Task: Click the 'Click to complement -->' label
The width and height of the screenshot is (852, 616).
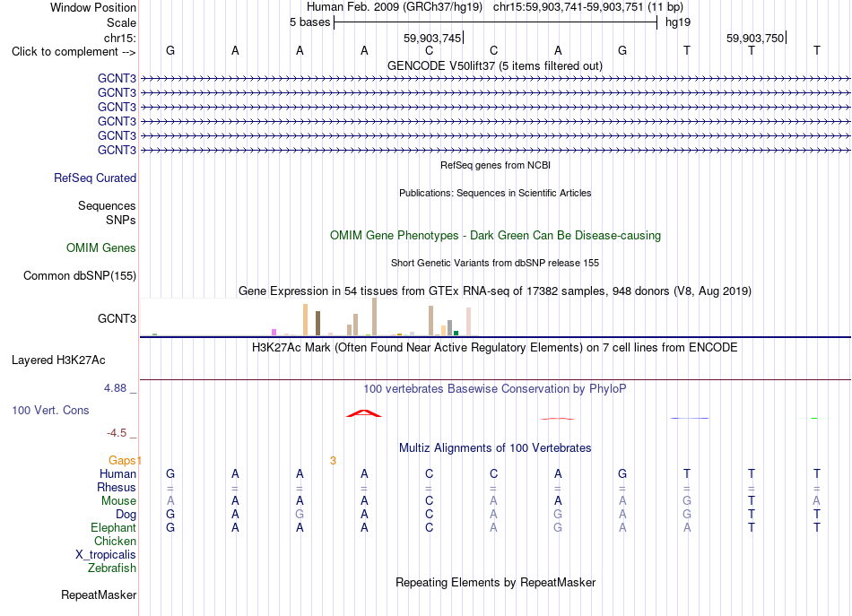Action: coord(74,52)
